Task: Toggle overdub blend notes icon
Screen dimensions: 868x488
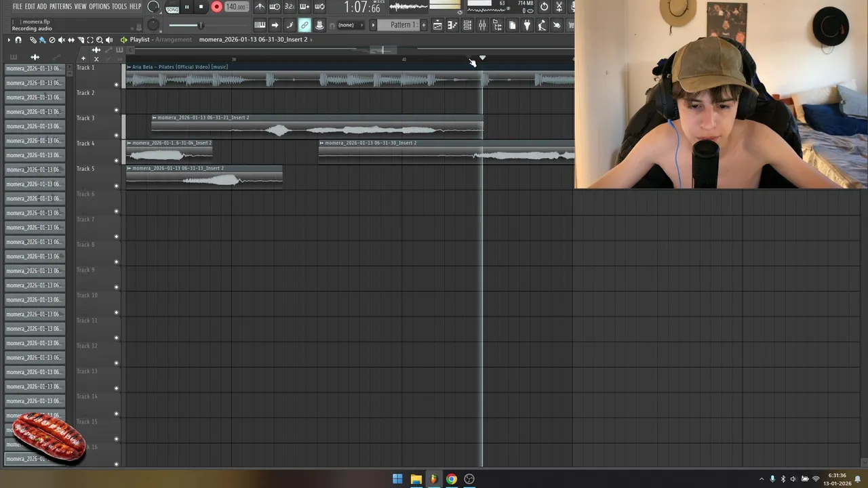Action: coord(304,7)
